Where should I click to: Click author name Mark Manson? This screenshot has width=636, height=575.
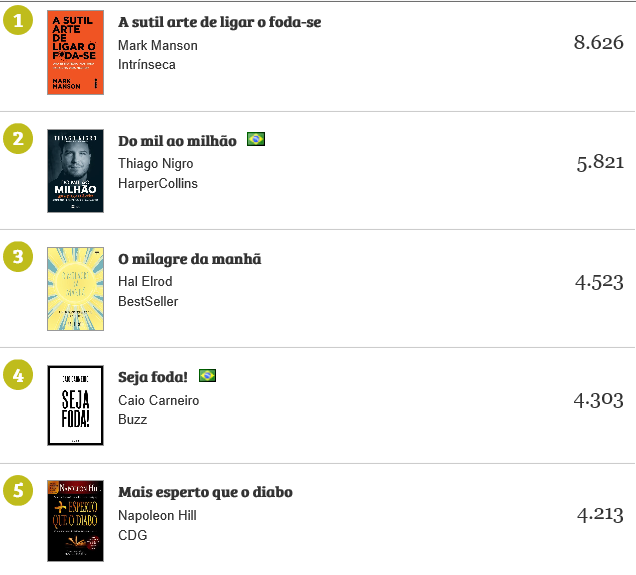tap(157, 45)
